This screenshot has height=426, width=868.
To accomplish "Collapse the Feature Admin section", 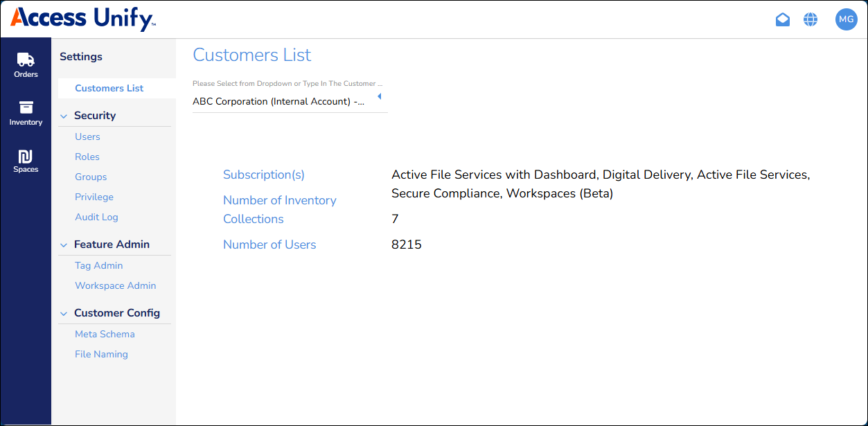I will pyautogui.click(x=64, y=245).
